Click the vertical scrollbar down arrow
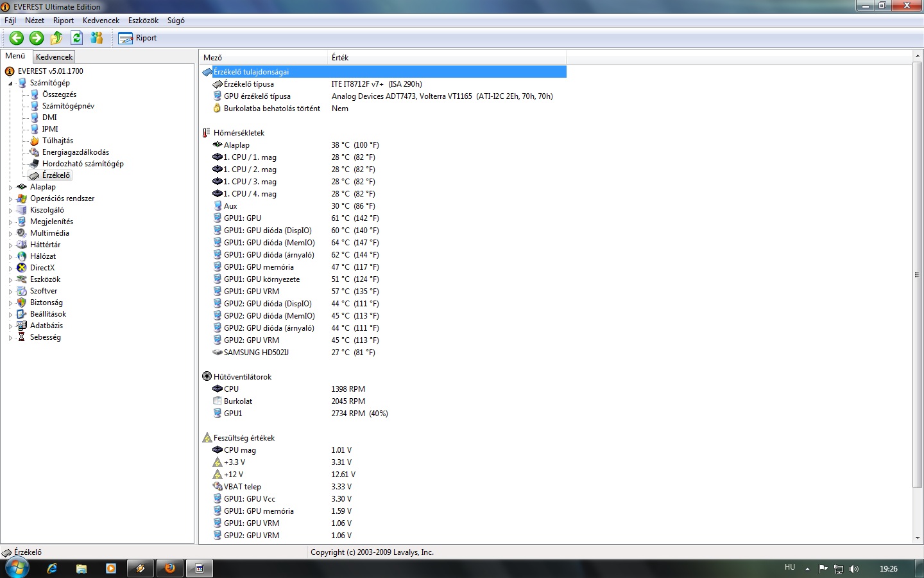924x578 pixels. tap(917, 538)
